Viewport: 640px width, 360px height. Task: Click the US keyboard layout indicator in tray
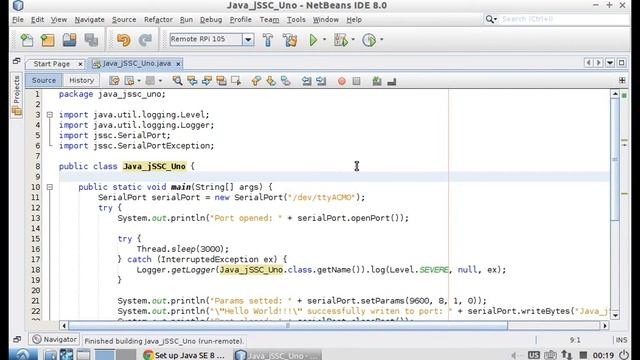coord(533,355)
